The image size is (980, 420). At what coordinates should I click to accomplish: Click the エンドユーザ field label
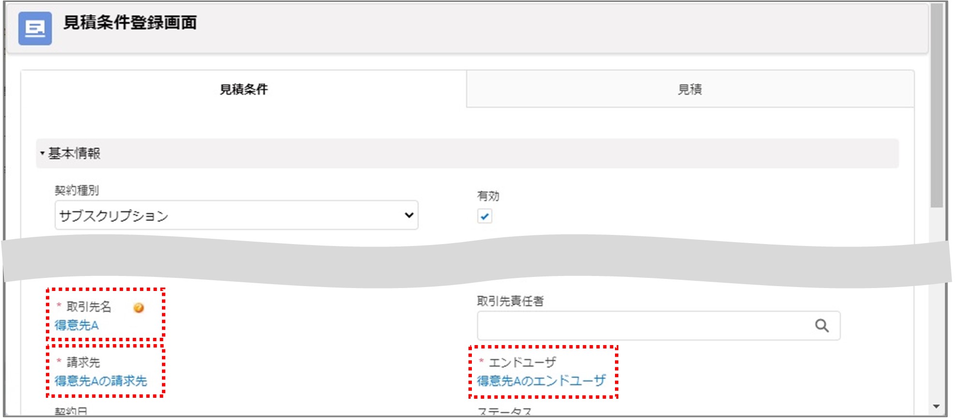coord(522,362)
